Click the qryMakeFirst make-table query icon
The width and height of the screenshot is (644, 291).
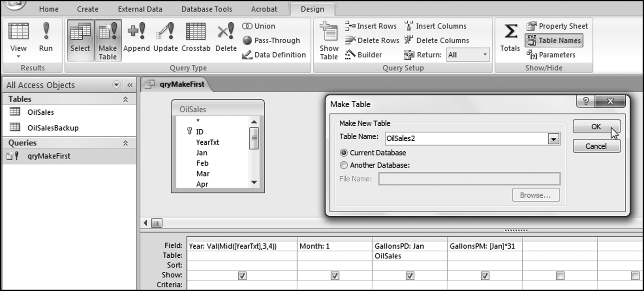click(x=13, y=156)
